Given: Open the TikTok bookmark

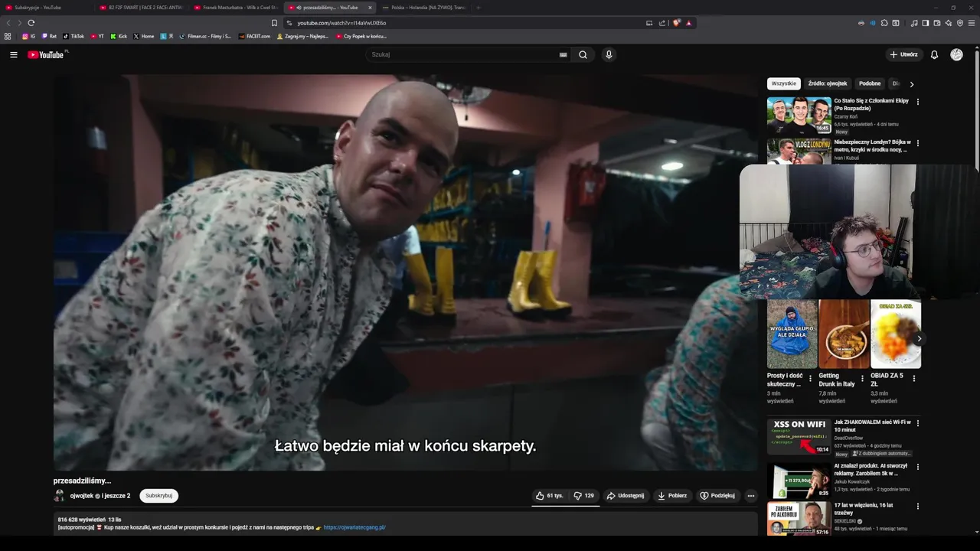Looking at the screenshot, I should pyautogui.click(x=73, y=36).
